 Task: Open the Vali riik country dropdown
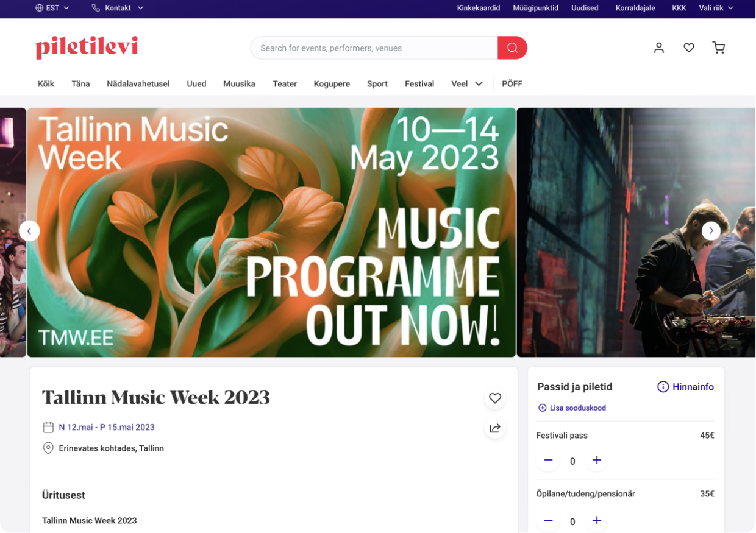pos(716,8)
